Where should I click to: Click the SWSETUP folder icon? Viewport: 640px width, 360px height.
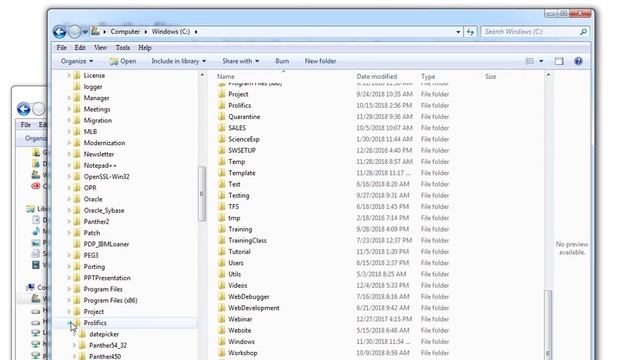(222, 150)
